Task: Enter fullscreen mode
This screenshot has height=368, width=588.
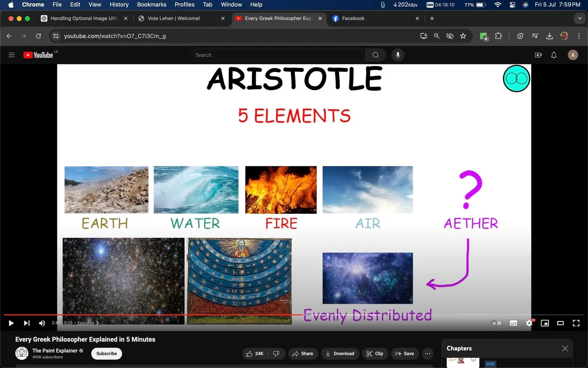Action: (x=576, y=323)
